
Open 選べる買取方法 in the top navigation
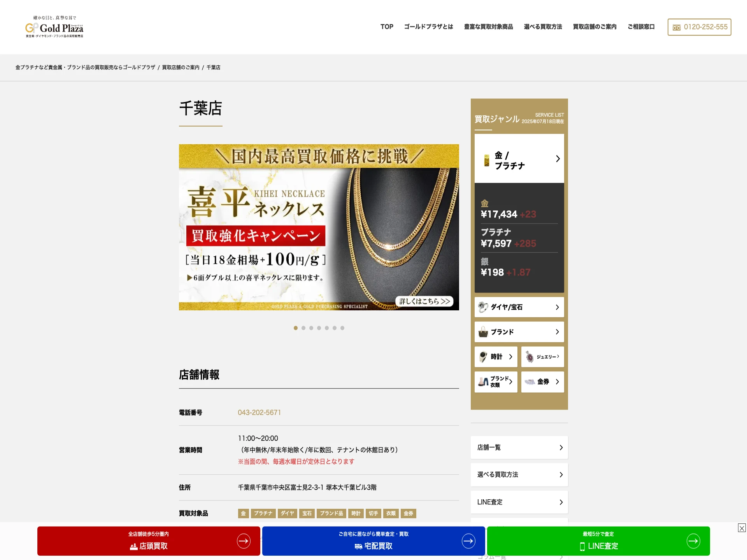(x=543, y=27)
